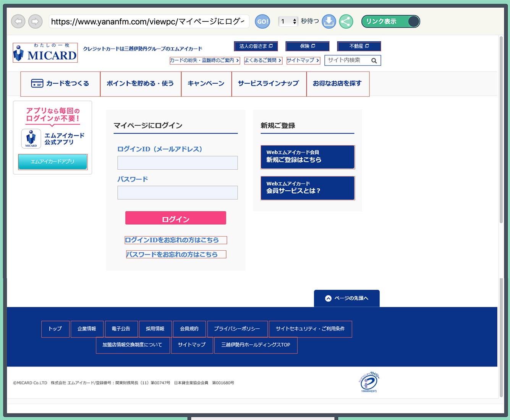Click ページの先頭へ button
The height and width of the screenshot is (420, 510).
pos(347,298)
